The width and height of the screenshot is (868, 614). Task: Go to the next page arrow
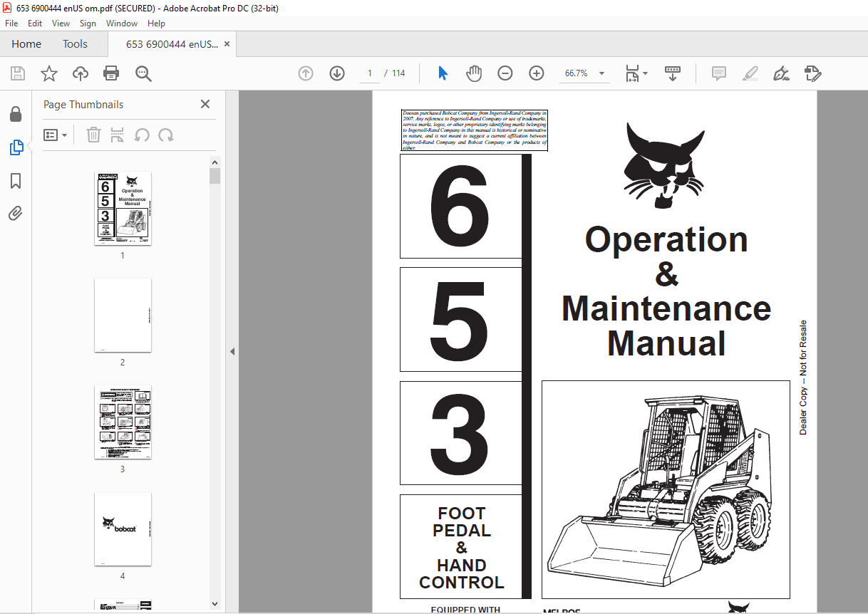[337, 73]
